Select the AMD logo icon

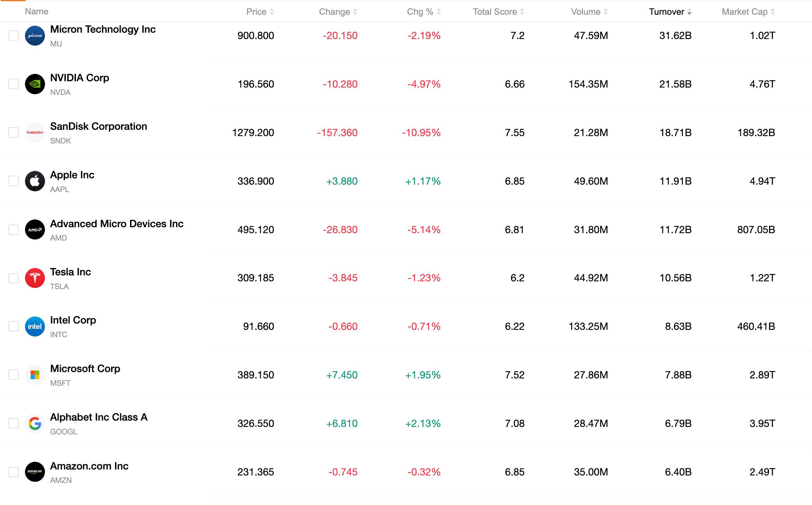tap(35, 230)
